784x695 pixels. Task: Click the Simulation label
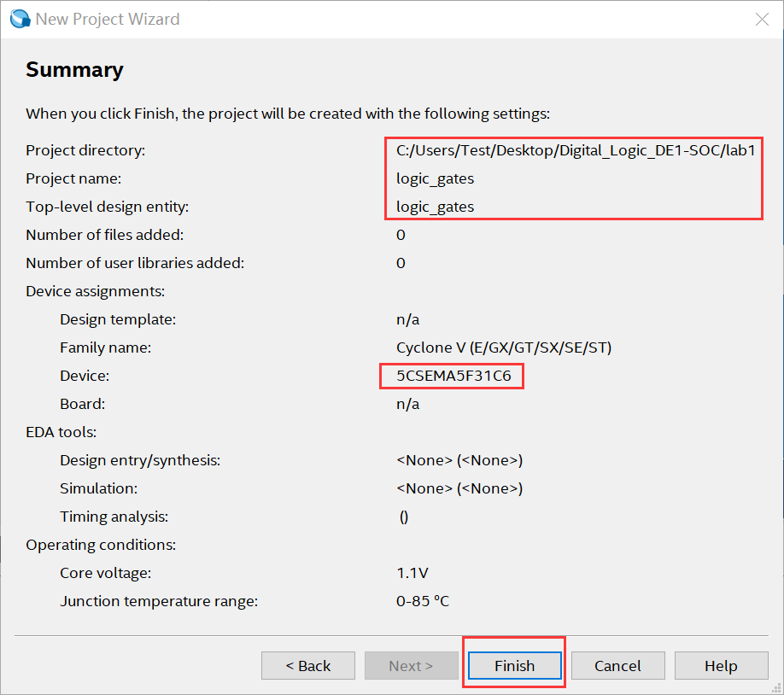point(98,488)
